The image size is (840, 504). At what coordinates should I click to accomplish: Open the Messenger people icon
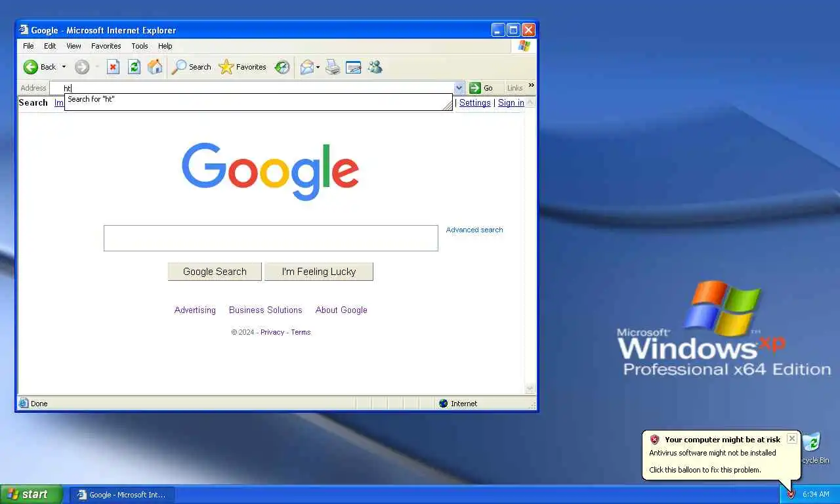click(x=375, y=67)
